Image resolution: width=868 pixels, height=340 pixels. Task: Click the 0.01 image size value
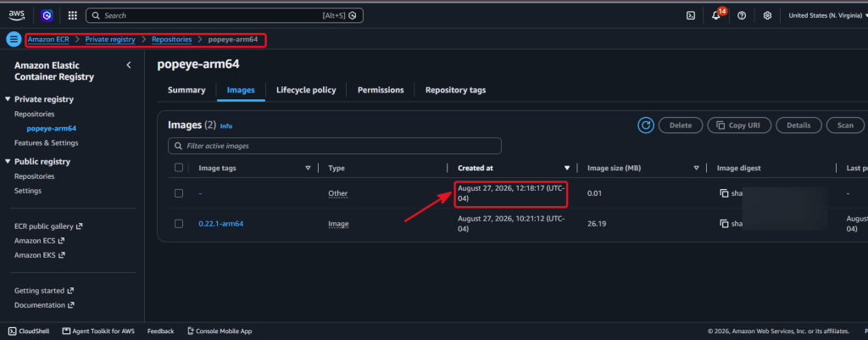click(594, 193)
